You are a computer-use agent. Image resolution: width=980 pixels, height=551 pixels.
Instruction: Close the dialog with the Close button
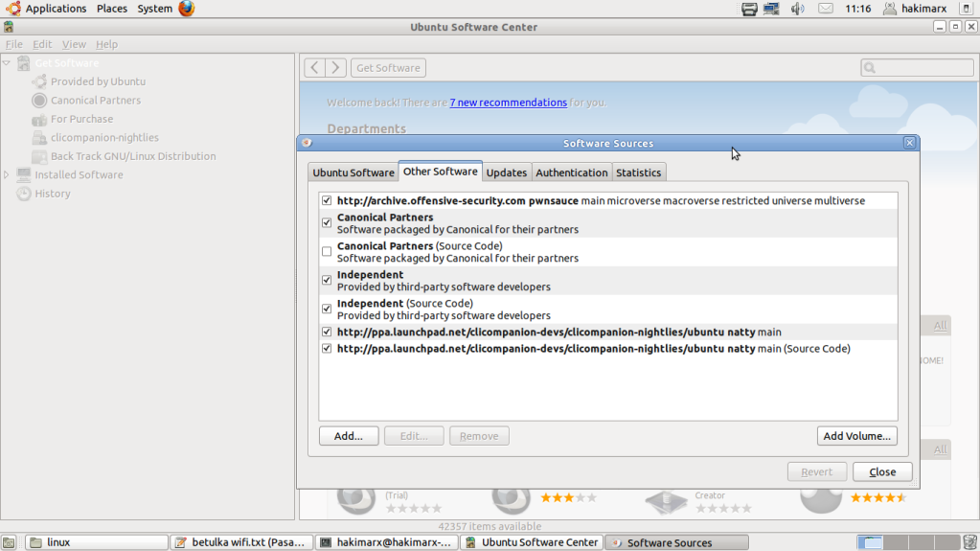click(882, 471)
